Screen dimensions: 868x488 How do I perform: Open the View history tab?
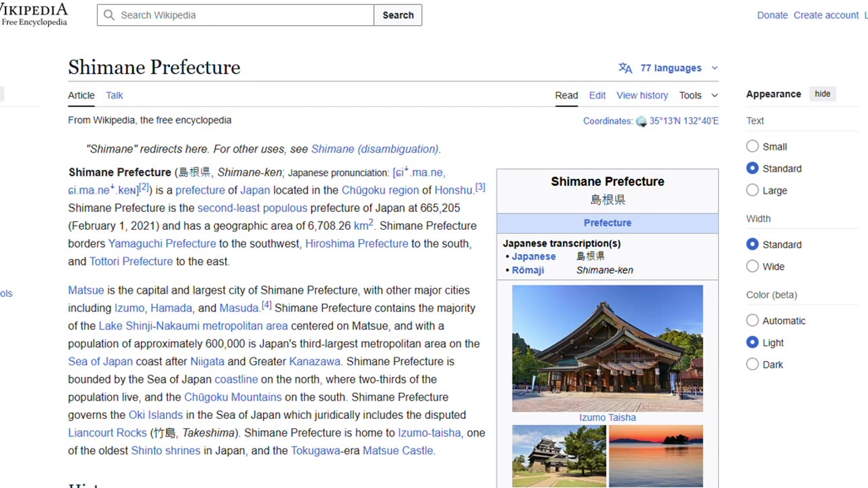[642, 96]
